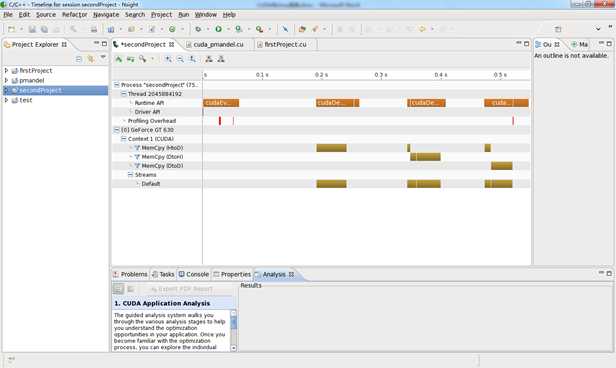Switch to the Console tab
This screenshot has width=616, height=368.
pyautogui.click(x=194, y=274)
